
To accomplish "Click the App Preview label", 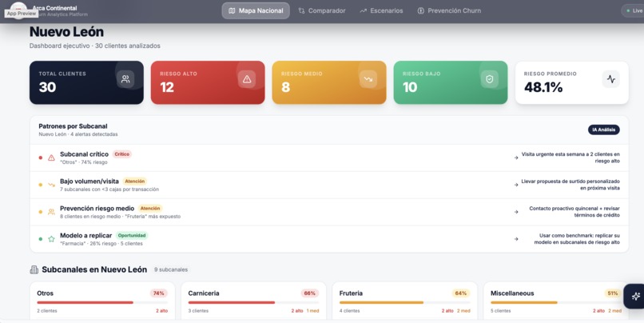I will point(22,14).
